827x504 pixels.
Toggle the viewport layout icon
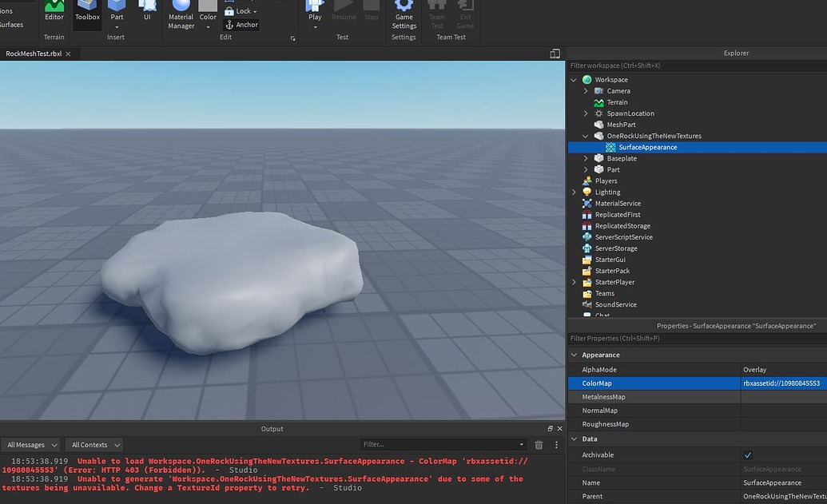pyautogui.click(x=555, y=54)
